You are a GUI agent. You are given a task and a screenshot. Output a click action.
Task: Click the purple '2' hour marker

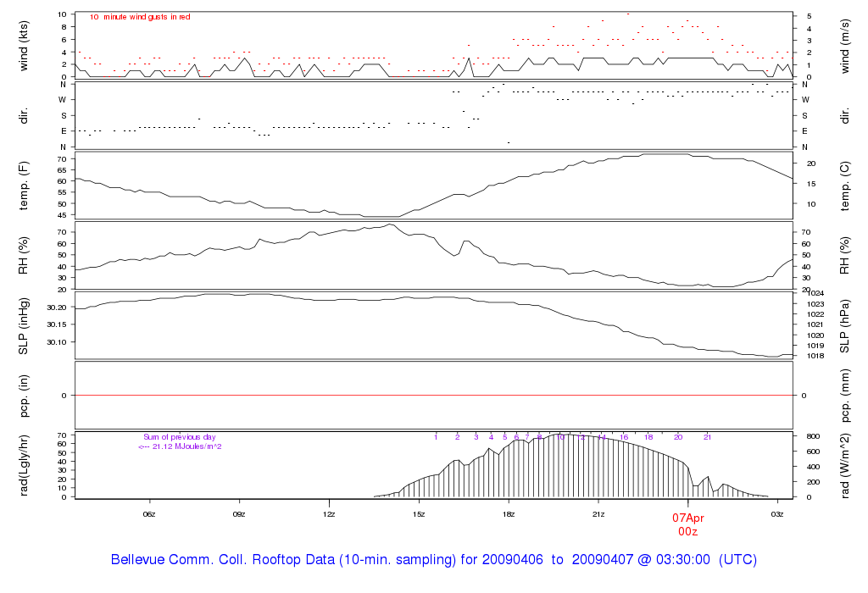click(457, 437)
